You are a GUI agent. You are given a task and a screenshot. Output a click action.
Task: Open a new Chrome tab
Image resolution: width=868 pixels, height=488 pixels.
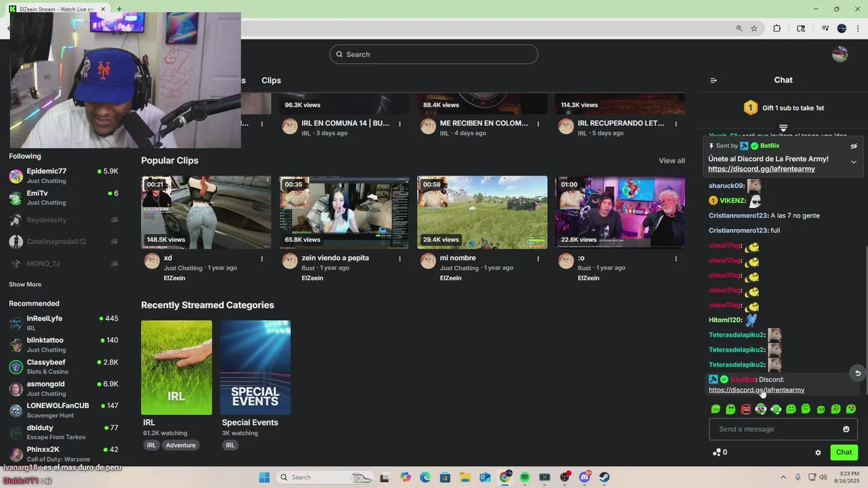click(119, 9)
